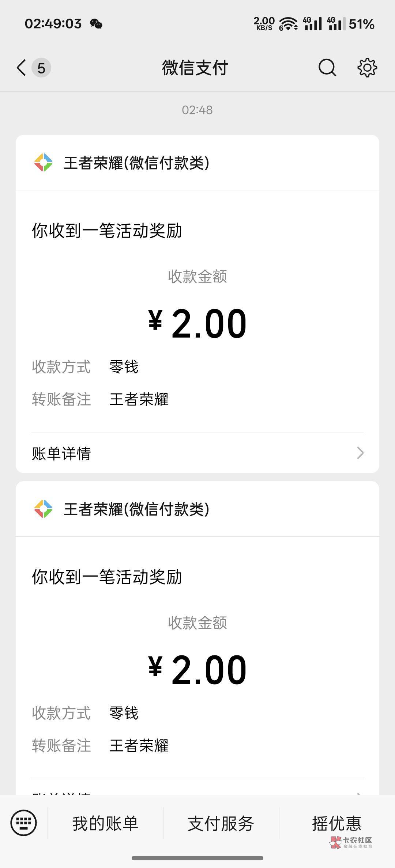Screen dimensions: 395x868
Task: Open search with magnifying glass icon
Action: tap(327, 68)
